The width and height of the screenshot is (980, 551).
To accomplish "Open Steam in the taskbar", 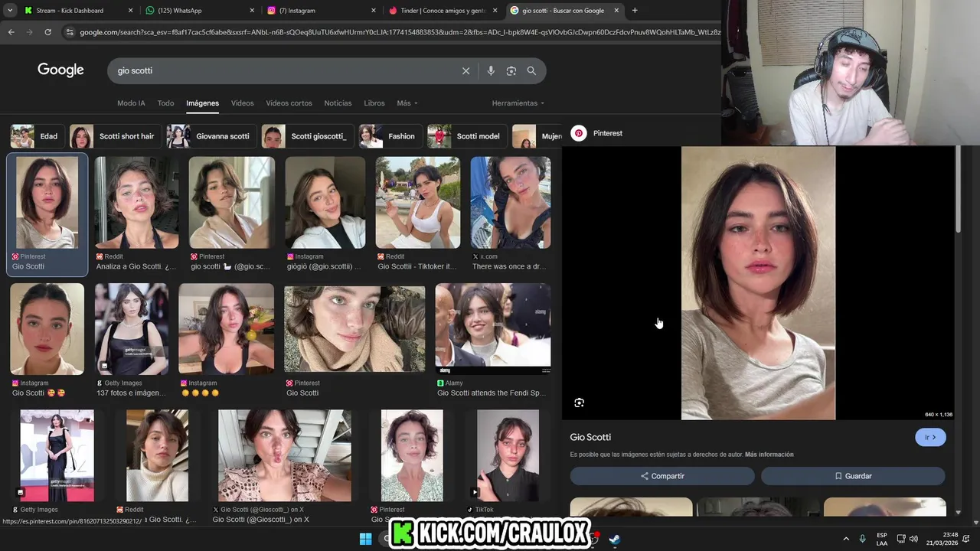I will click(x=614, y=539).
